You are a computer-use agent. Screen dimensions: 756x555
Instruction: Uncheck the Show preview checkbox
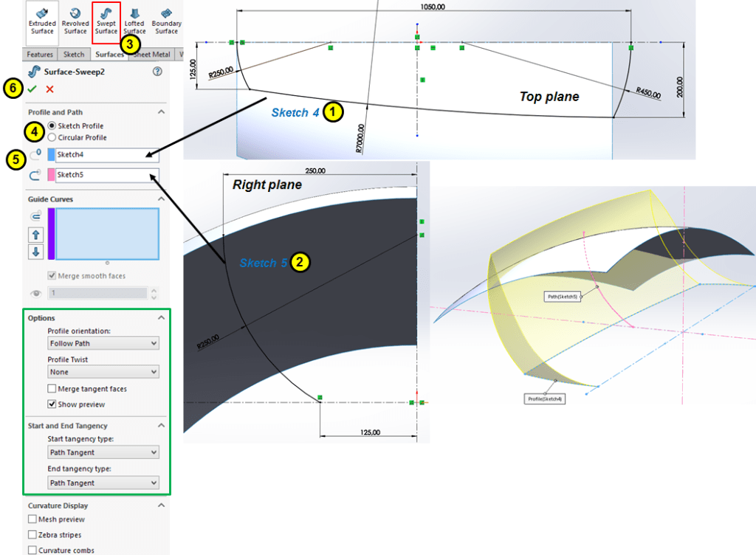pyautogui.click(x=52, y=404)
